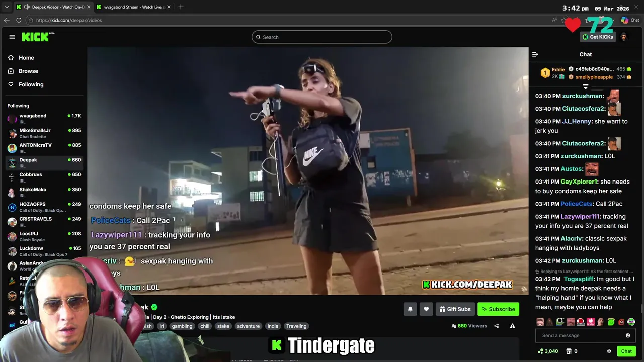Open the browser tab list dropdown

[x=7, y=7]
